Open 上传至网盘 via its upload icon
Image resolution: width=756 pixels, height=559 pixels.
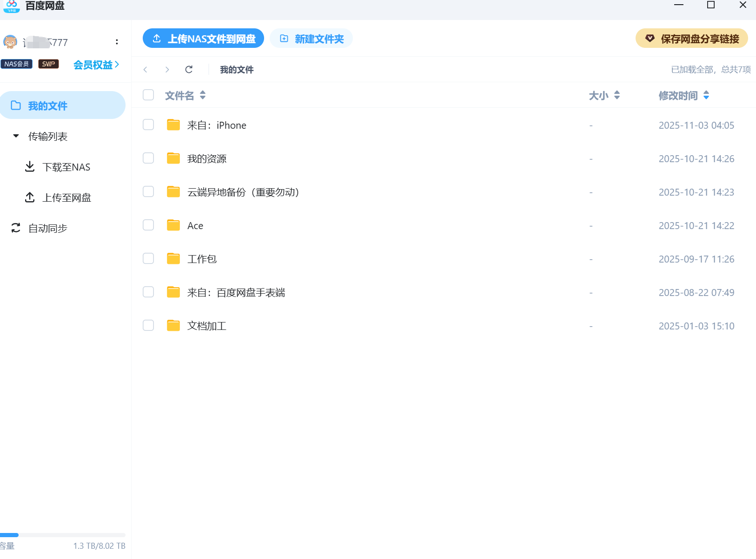click(30, 197)
